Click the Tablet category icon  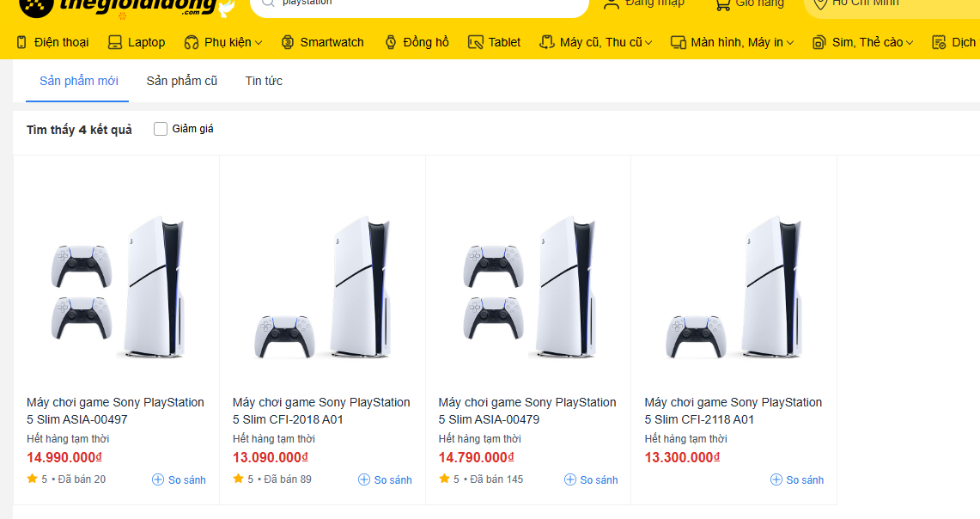476,42
